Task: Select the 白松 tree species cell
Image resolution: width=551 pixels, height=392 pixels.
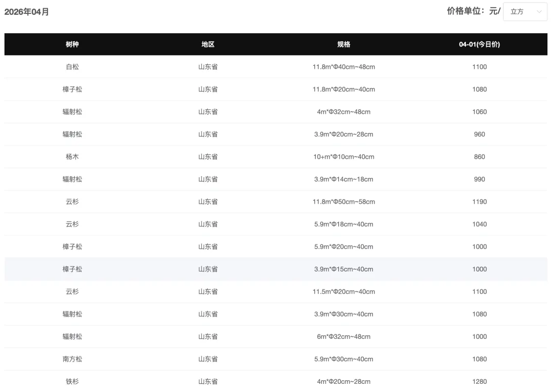Action: point(72,67)
